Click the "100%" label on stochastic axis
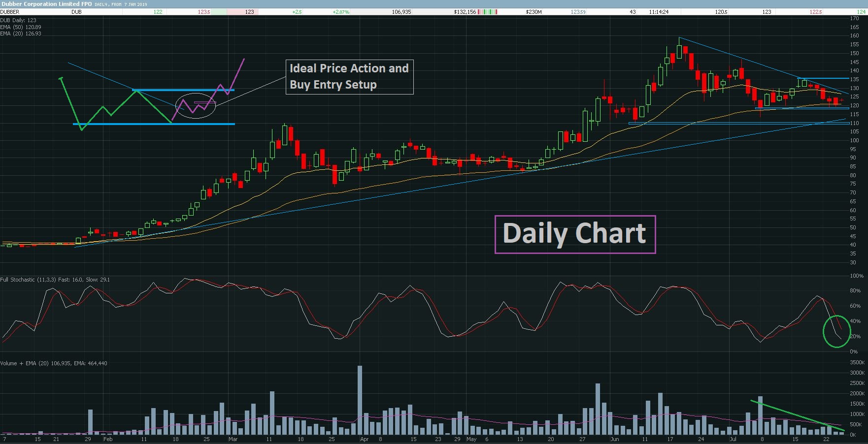868x444 pixels. [856, 276]
